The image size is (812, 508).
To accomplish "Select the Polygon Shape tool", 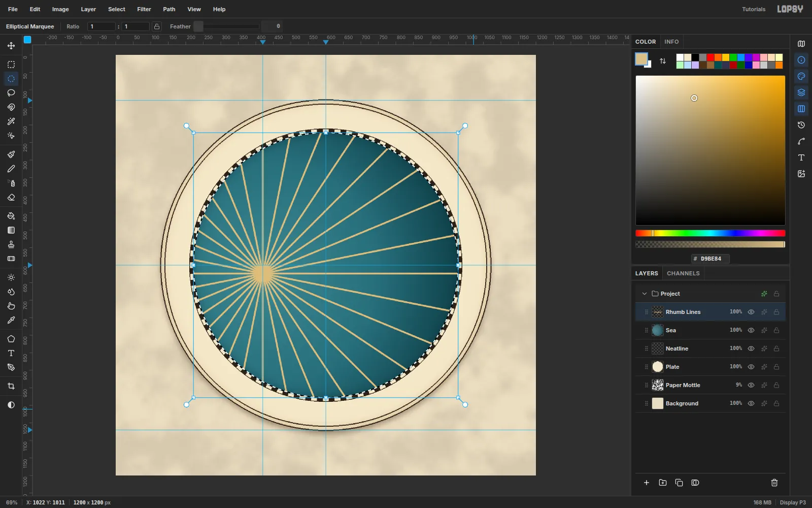I will (11, 339).
